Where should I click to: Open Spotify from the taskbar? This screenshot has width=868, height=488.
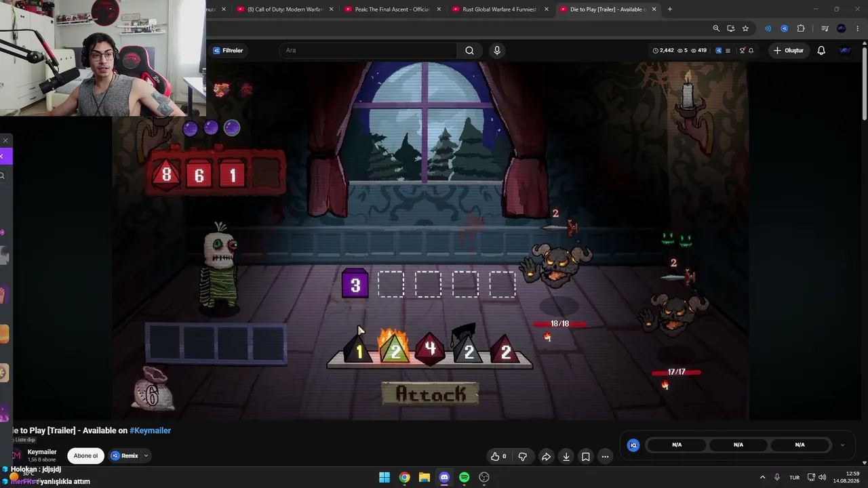pyautogui.click(x=464, y=477)
